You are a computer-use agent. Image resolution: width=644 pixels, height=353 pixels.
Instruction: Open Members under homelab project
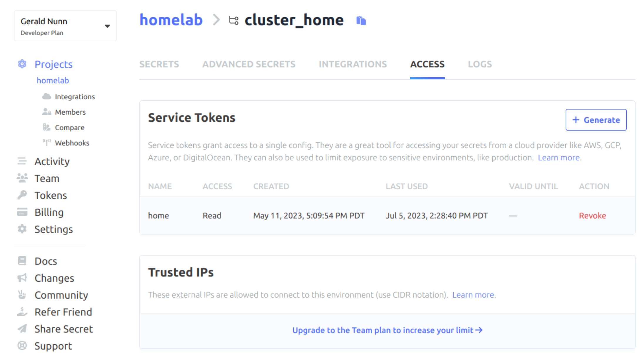70,112
